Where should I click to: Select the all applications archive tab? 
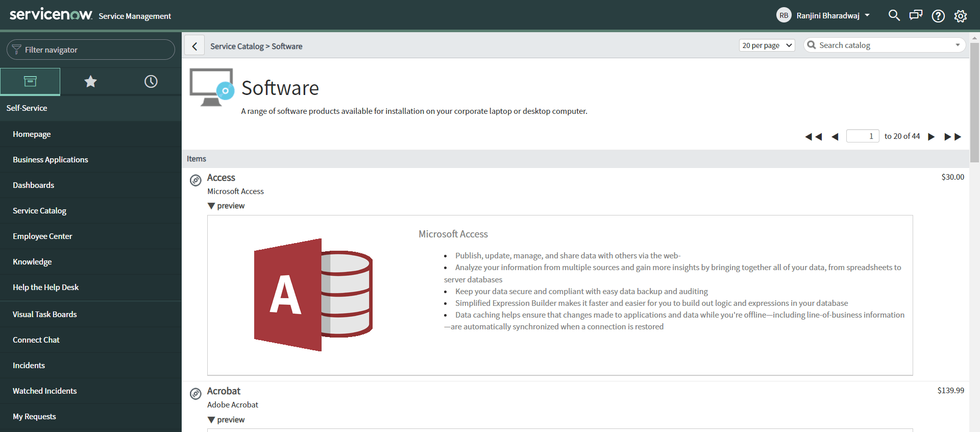click(x=30, y=81)
